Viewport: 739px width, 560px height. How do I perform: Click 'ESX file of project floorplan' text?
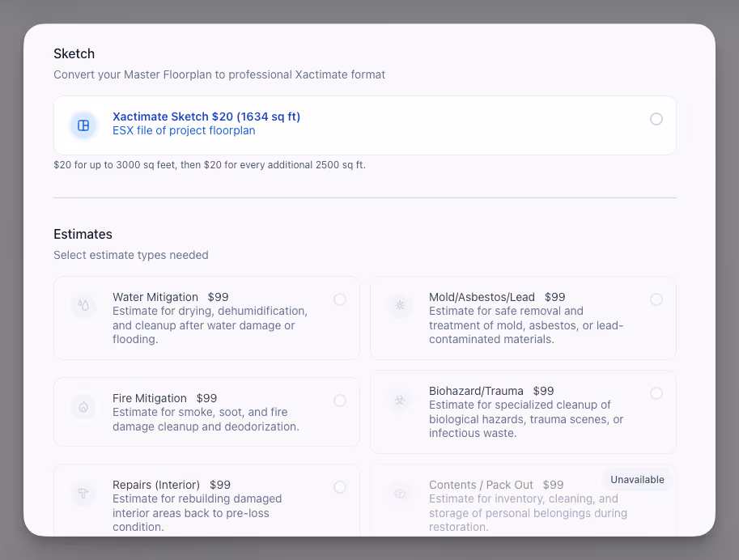point(184,130)
